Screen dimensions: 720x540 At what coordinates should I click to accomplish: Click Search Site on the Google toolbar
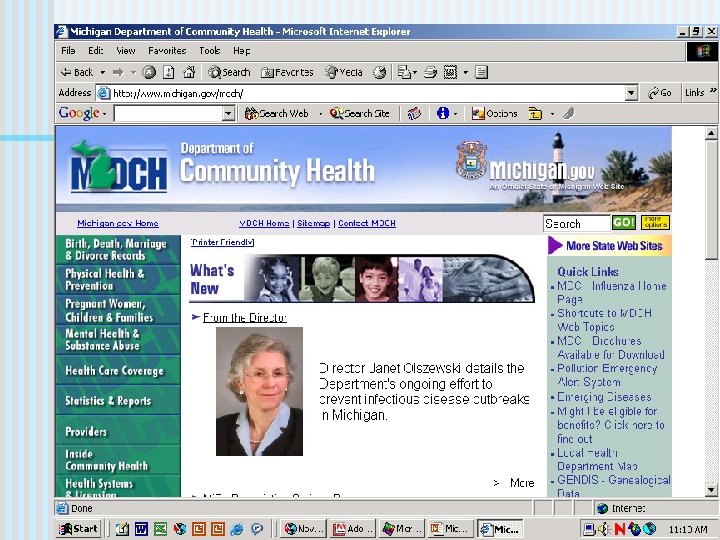click(x=360, y=113)
